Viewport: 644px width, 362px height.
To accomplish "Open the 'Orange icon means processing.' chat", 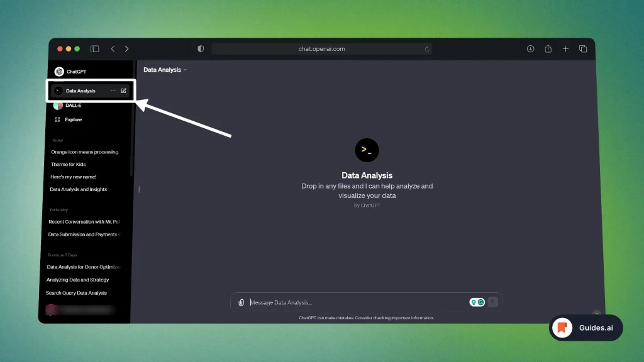I will point(85,152).
